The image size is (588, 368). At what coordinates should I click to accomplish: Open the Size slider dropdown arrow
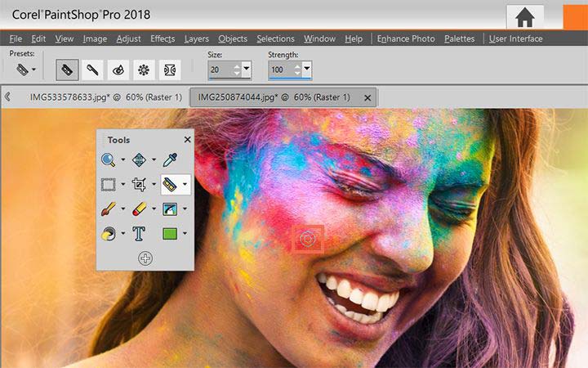(x=247, y=69)
